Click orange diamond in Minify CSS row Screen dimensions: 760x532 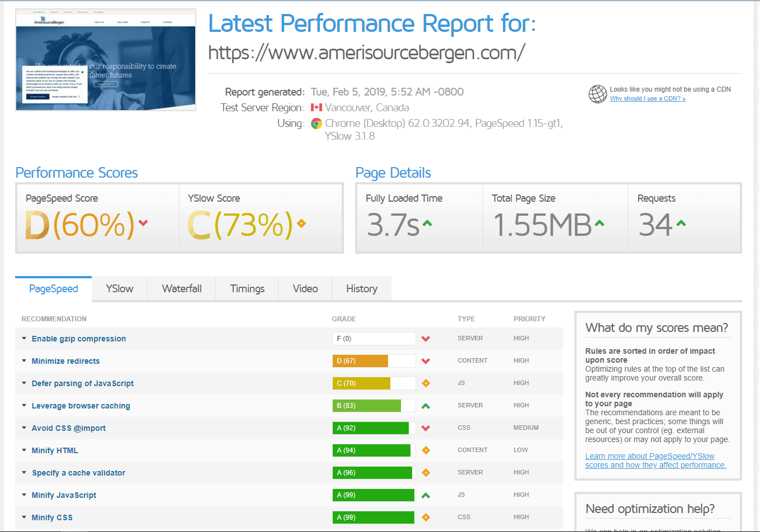click(426, 517)
